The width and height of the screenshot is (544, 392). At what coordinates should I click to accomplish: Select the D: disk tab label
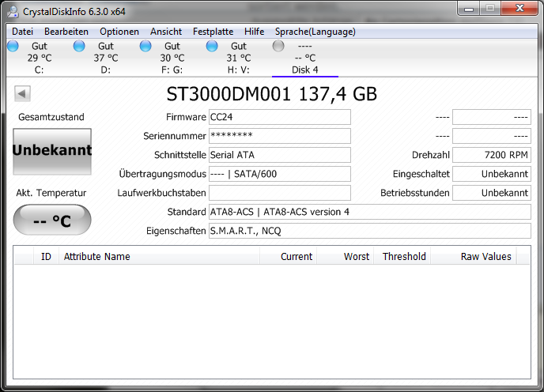[x=106, y=70]
